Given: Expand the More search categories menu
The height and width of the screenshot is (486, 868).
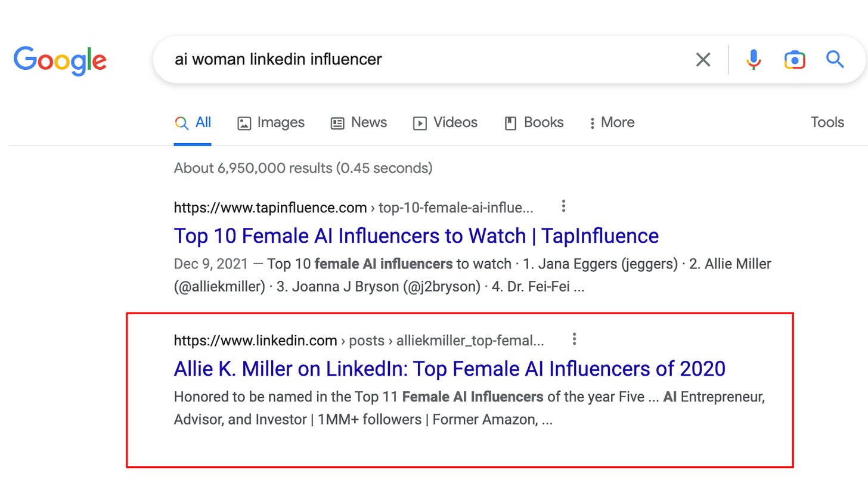Looking at the screenshot, I should point(612,123).
